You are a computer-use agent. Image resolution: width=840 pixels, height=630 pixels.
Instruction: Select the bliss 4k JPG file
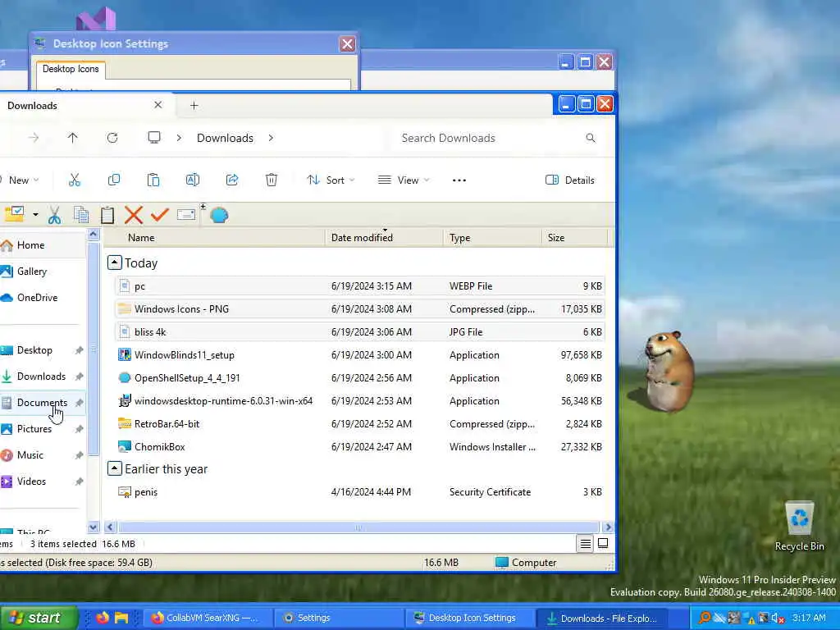359,332
